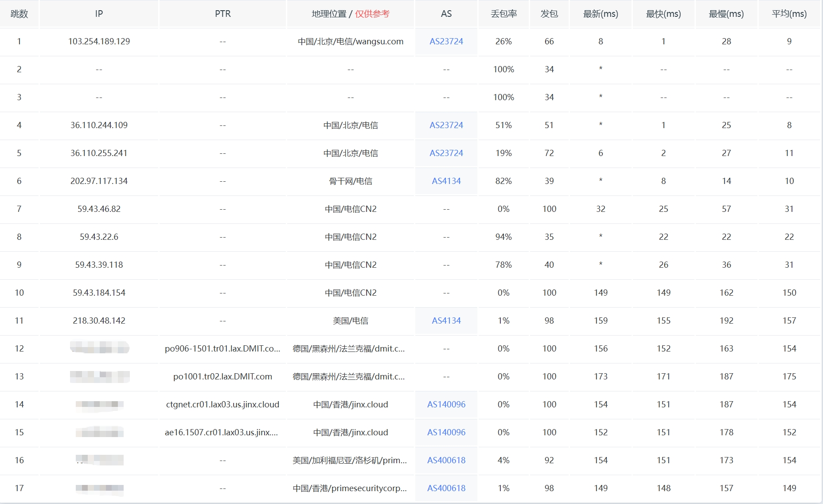This screenshot has height=504, width=823.
Task: Click location 中国/香港/primesecuritycorp...
Action: tap(350, 488)
